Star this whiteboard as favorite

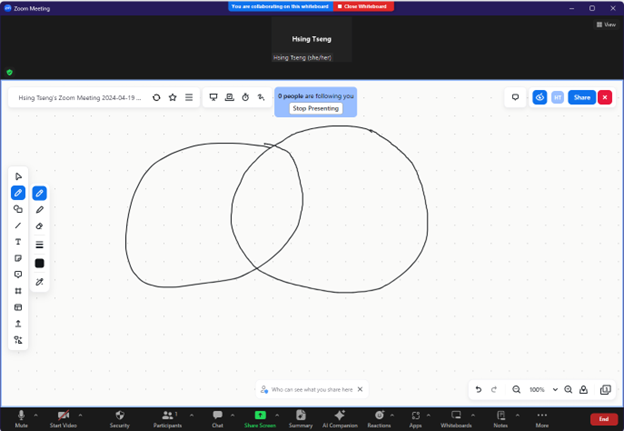point(172,98)
